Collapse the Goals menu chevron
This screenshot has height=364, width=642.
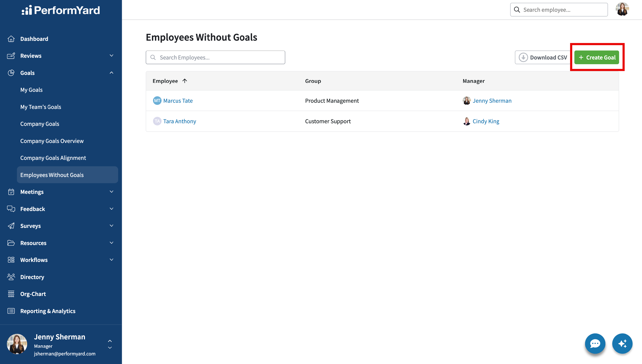111,73
